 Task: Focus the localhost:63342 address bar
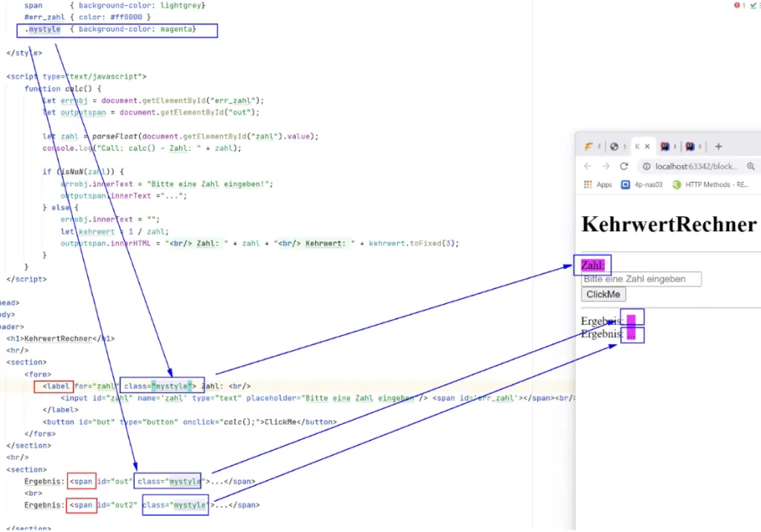(697, 166)
